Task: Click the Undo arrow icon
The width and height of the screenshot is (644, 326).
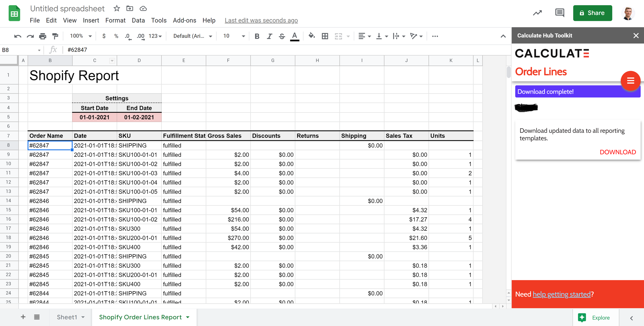Action: (x=18, y=36)
